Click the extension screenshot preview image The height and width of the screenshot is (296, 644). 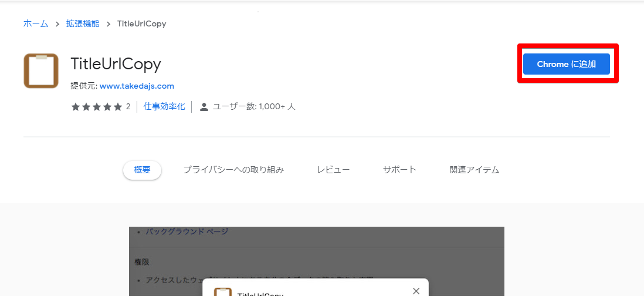(317, 261)
